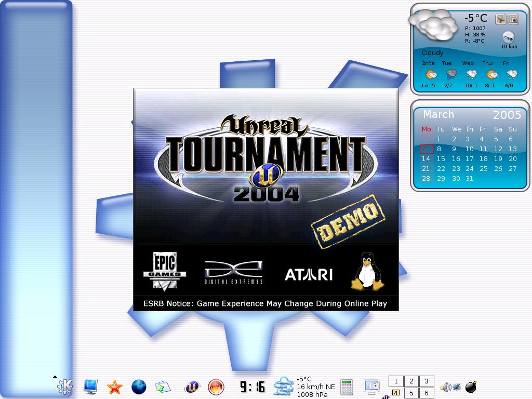Image resolution: width=532 pixels, height=399 pixels.
Task: Expand the panel using the small arrow
Action: (55, 377)
